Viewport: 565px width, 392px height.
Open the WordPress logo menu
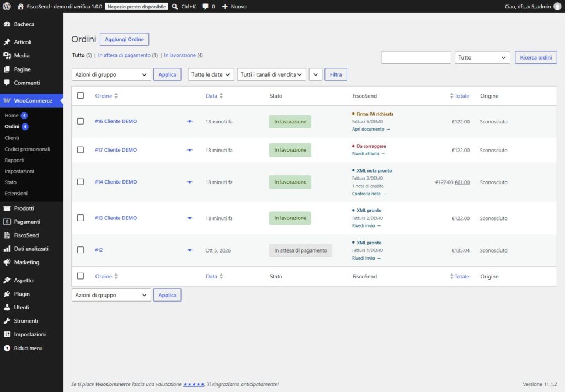[7, 7]
